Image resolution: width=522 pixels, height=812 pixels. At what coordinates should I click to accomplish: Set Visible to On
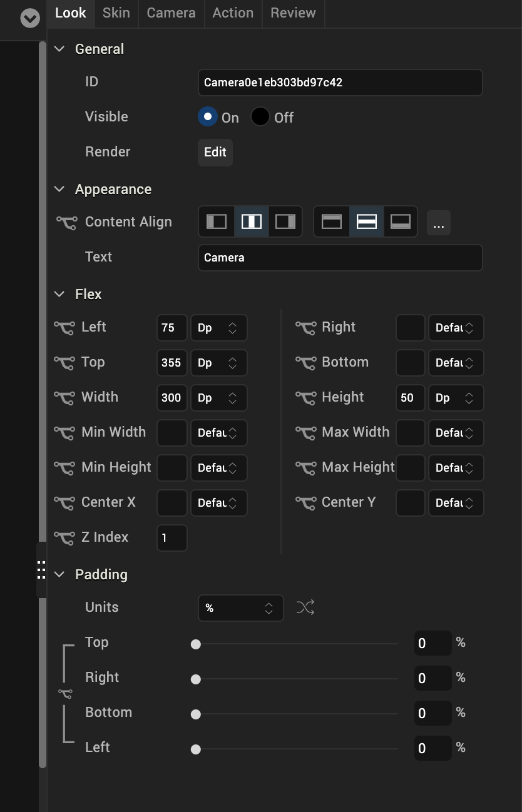pos(208,117)
